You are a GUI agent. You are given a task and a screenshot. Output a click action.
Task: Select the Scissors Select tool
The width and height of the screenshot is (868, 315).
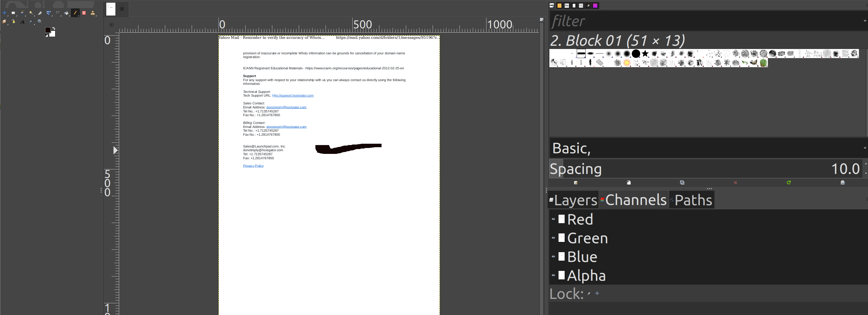coord(22,13)
